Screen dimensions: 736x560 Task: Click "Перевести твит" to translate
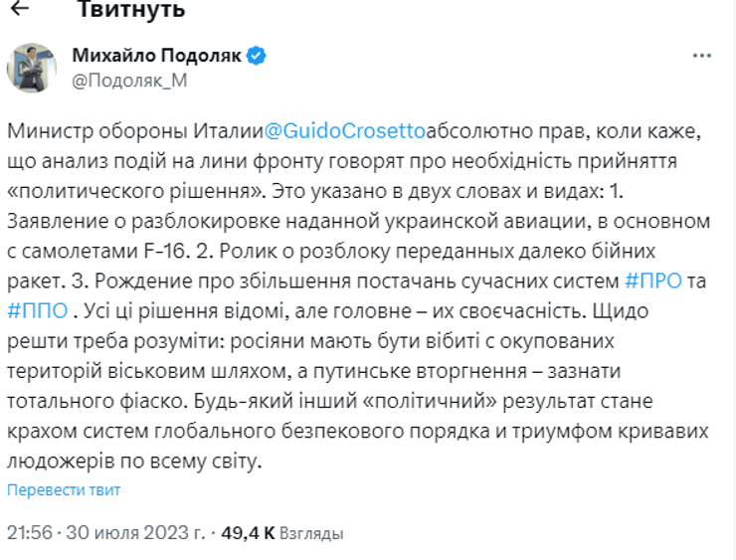(x=64, y=490)
